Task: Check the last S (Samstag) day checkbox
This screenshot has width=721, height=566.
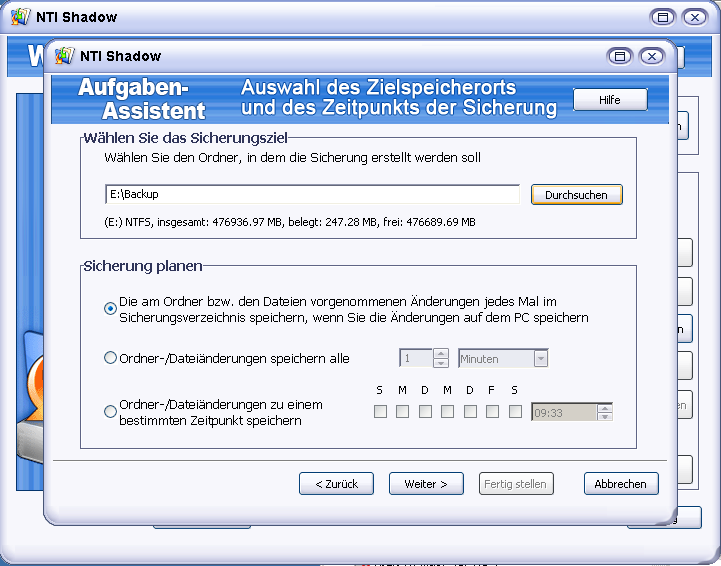Action: (x=515, y=412)
